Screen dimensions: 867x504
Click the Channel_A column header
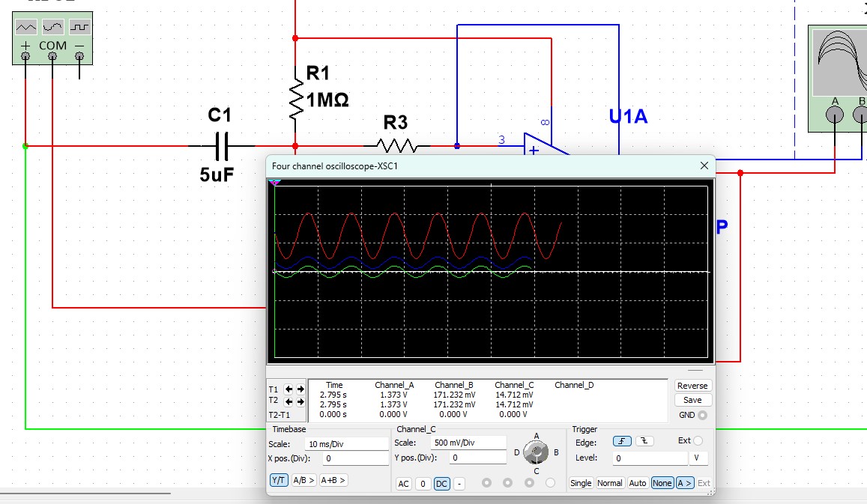(x=394, y=385)
